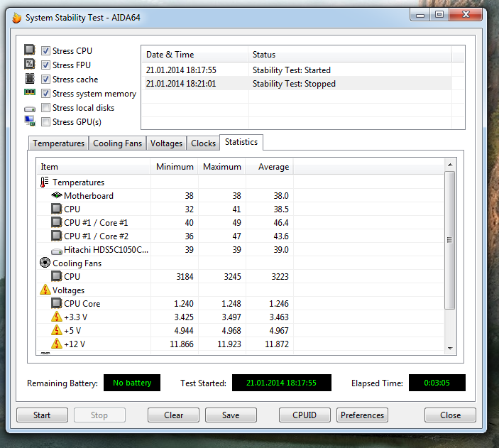Image resolution: width=499 pixels, height=448 pixels.
Task: Click the Elapsed Time display 0:03:05
Action: (x=437, y=383)
